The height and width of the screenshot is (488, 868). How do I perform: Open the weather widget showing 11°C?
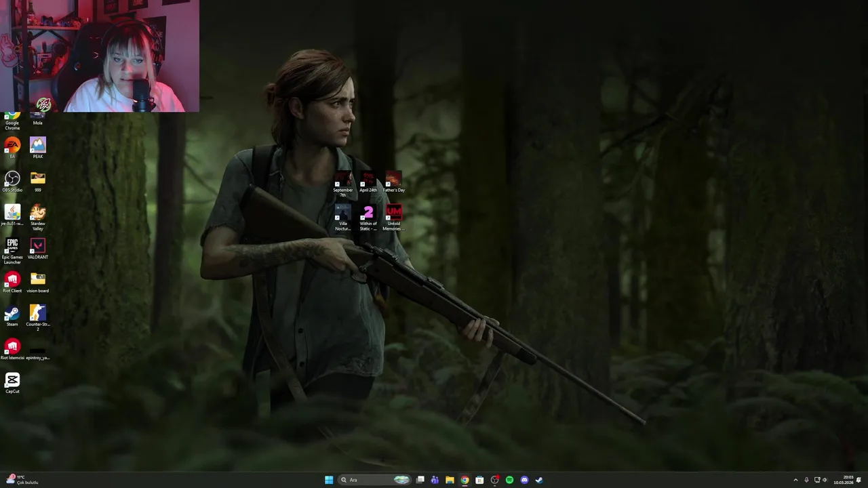click(22, 480)
